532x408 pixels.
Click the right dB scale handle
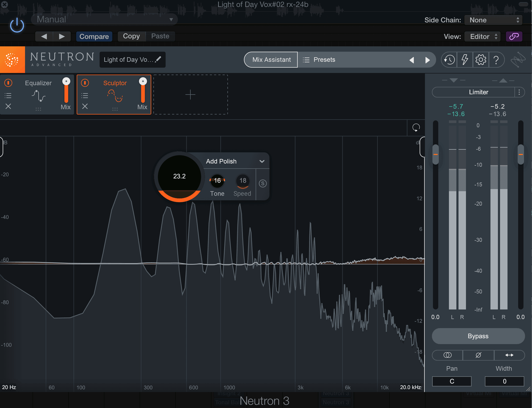422,147
